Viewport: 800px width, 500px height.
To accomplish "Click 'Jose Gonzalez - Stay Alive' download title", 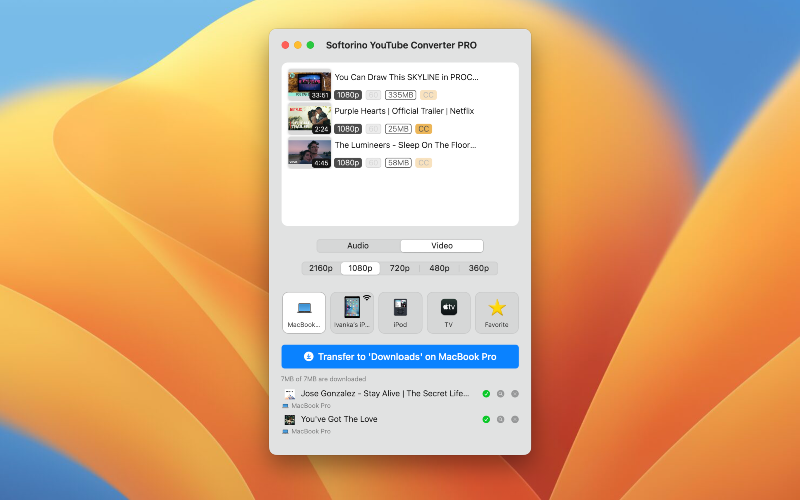I will coord(385,393).
